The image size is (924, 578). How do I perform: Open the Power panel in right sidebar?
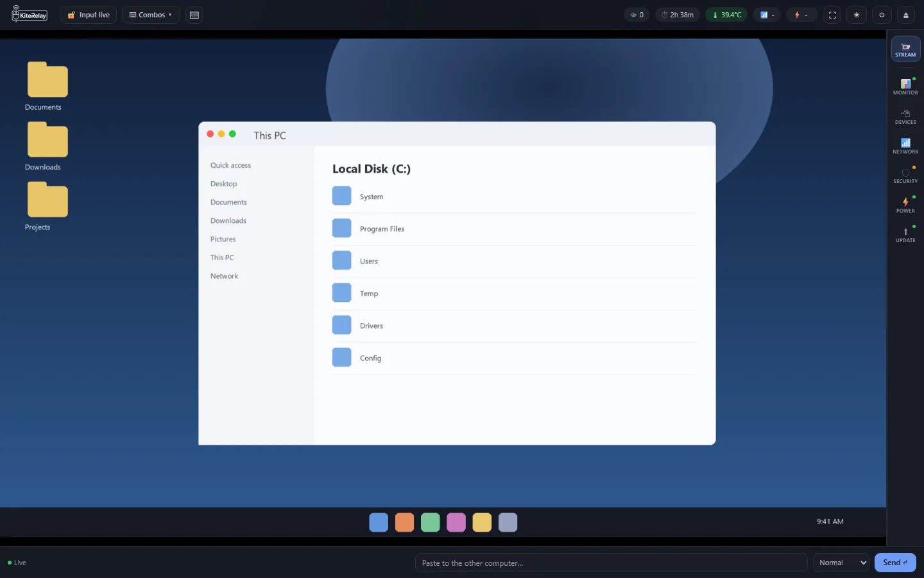pyautogui.click(x=905, y=205)
